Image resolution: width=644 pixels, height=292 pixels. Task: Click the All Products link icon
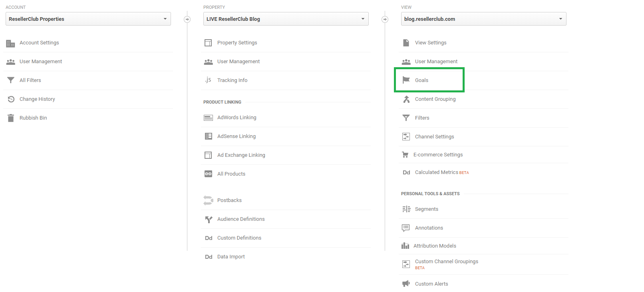click(x=208, y=174)
